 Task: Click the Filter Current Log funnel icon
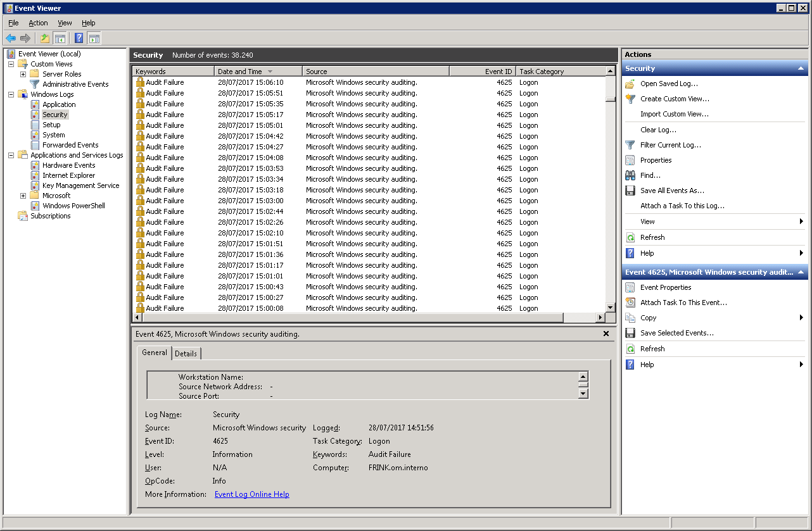pos(630,145)
